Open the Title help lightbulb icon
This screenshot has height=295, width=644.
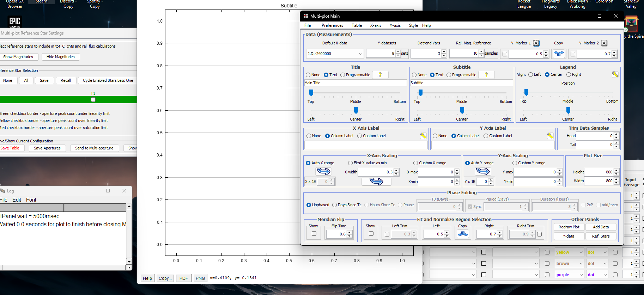[380, 75]
